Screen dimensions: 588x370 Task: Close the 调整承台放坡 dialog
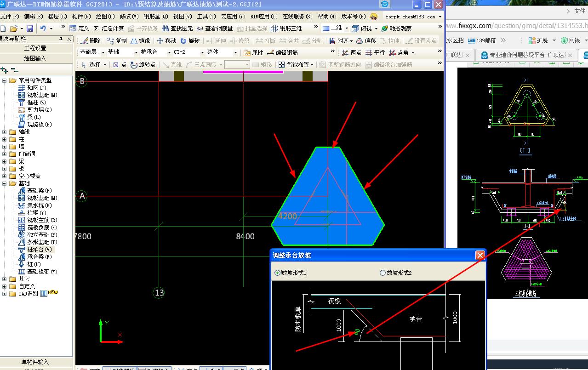[480, 255]
